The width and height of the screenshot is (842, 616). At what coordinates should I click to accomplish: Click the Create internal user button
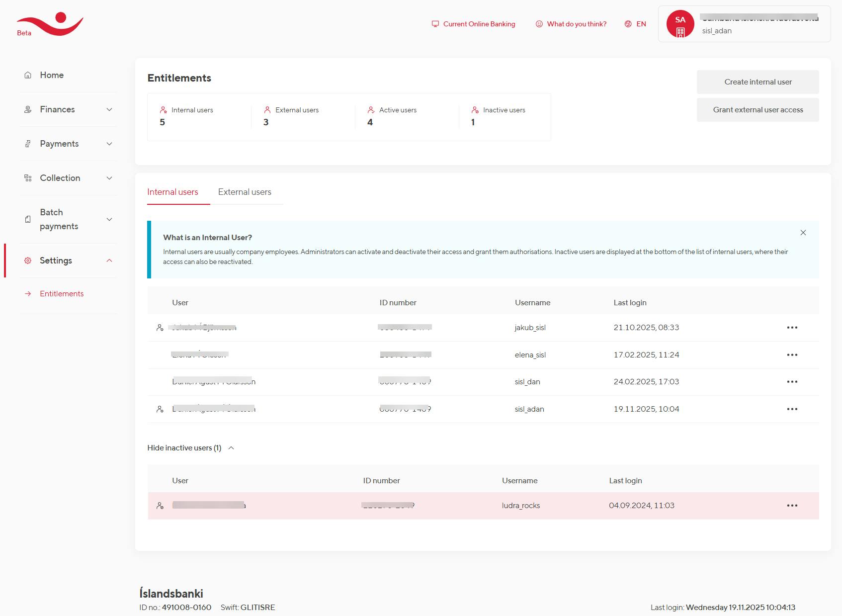(x=758, y=82)
